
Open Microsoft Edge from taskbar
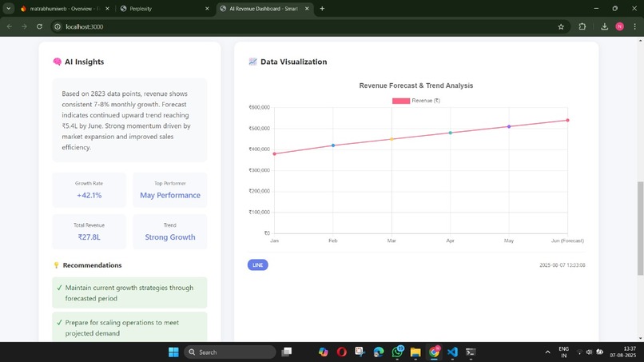379,352
